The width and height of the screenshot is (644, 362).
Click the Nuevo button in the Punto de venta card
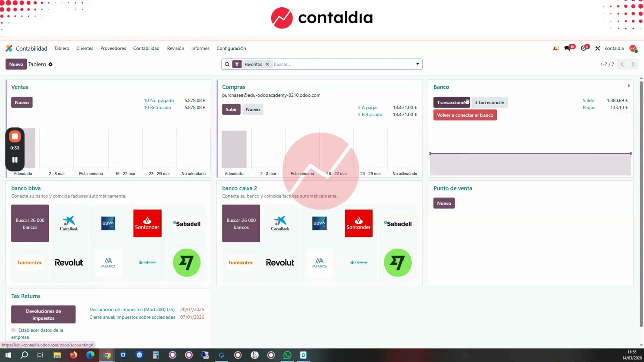coord(444,203)
